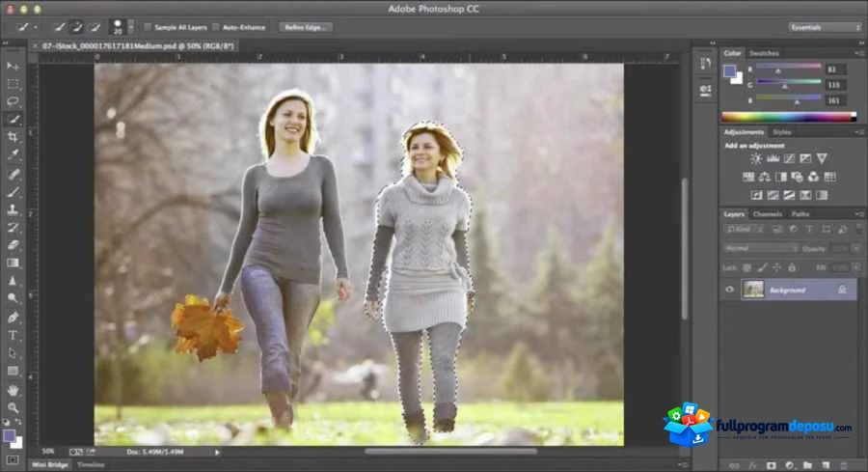This screenshot has width=868, height=472.
Task: Toggle Quick Mask mode in toolbox
Action: coord(13,460)
